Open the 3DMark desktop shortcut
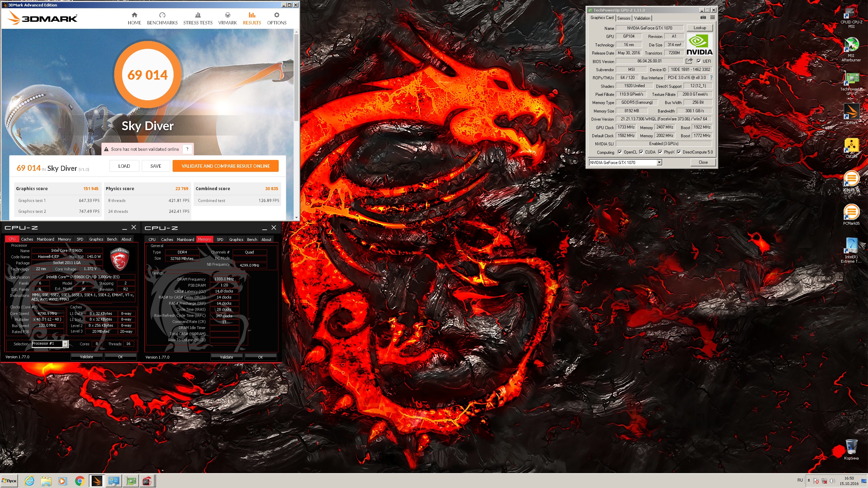 click(x=851, y=114)
